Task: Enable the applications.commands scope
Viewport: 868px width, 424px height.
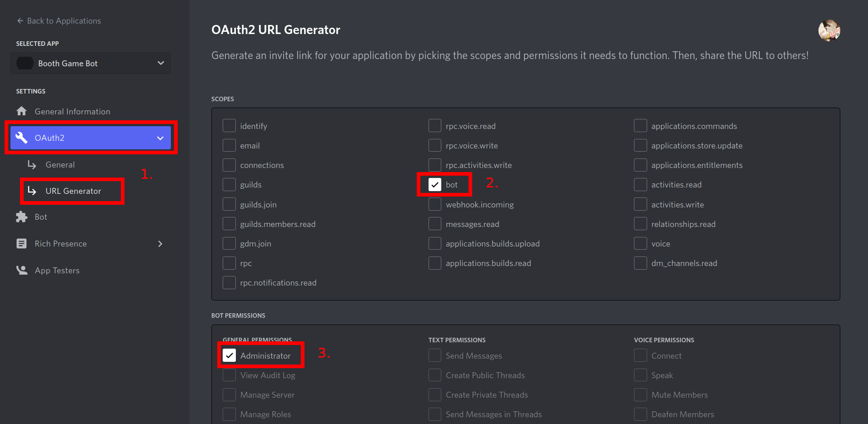Action: click(640, 126)
